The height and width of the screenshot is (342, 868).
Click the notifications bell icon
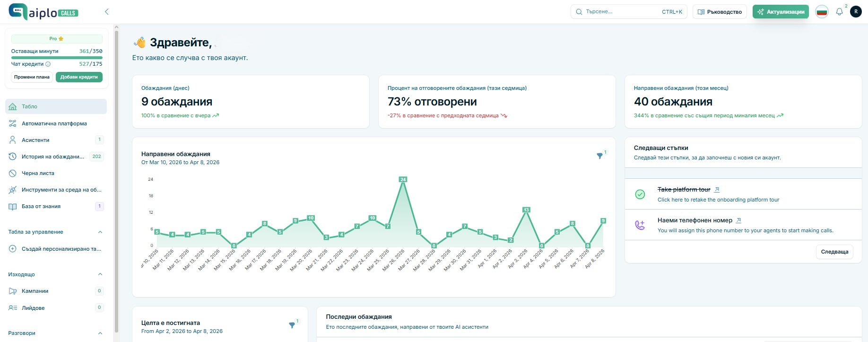click(839, 12)
